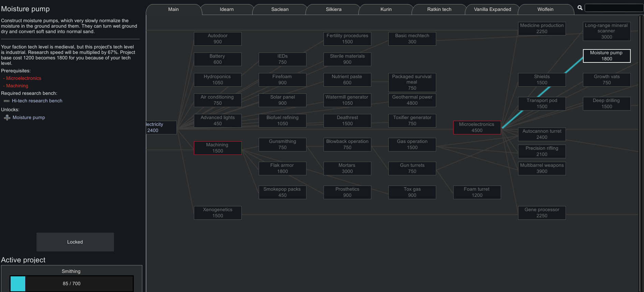This screenshot has width=644, height=292.
Task: Select Biofuel refining research
Action: tap(283, 121)
